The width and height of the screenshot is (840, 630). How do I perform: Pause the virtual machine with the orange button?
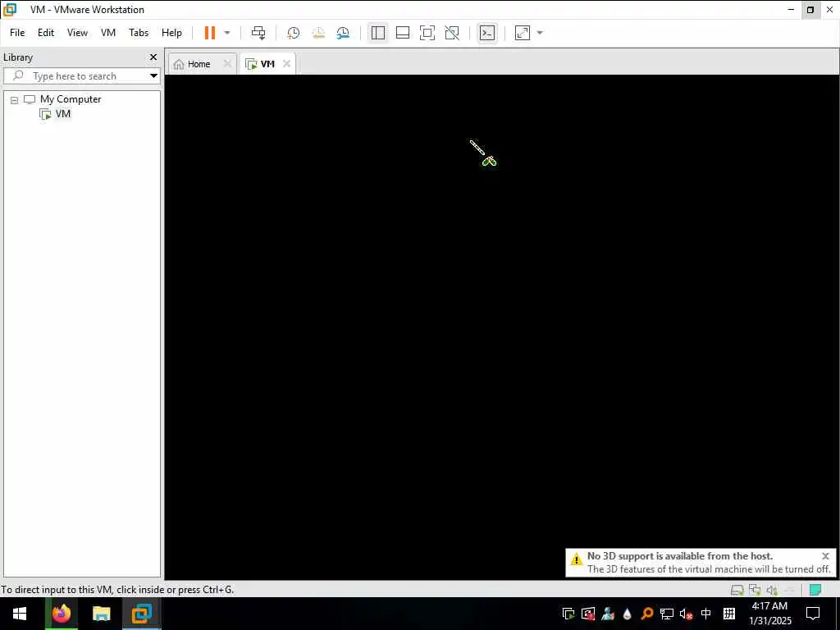209,33
